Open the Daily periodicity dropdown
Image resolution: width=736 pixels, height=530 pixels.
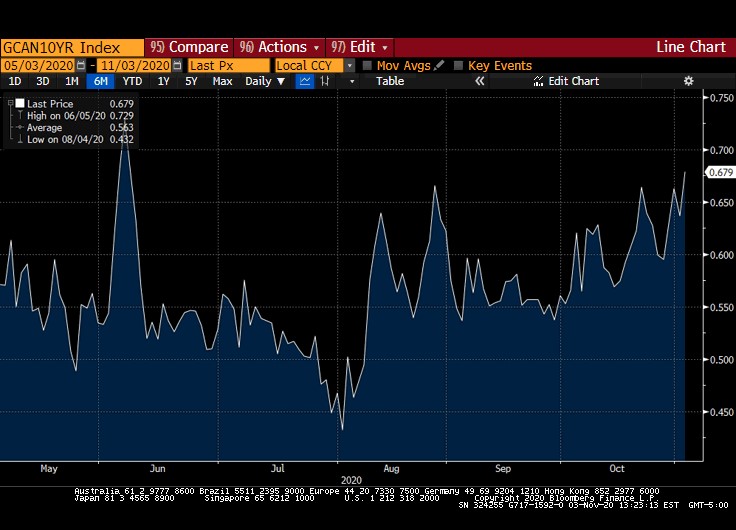click(x=264, y=81)
